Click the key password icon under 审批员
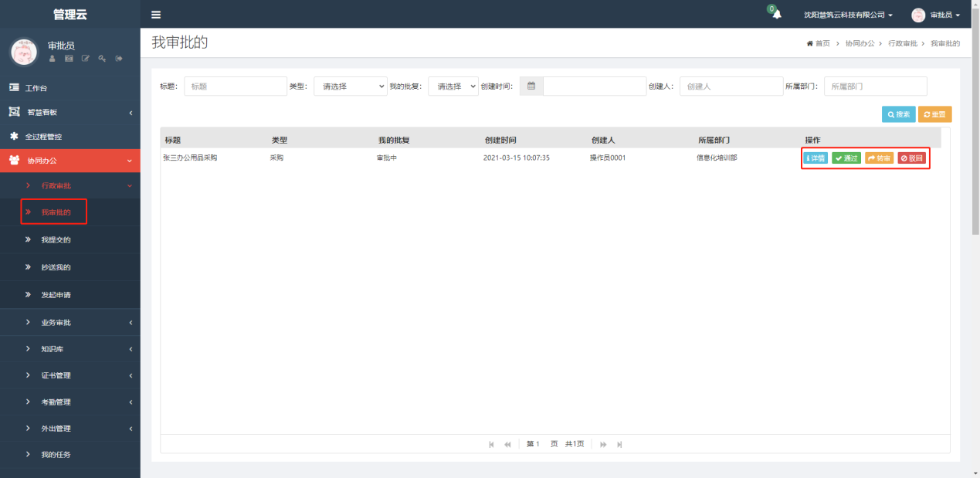The height and width of the screenshot is (478, 980). pos(102,59)
